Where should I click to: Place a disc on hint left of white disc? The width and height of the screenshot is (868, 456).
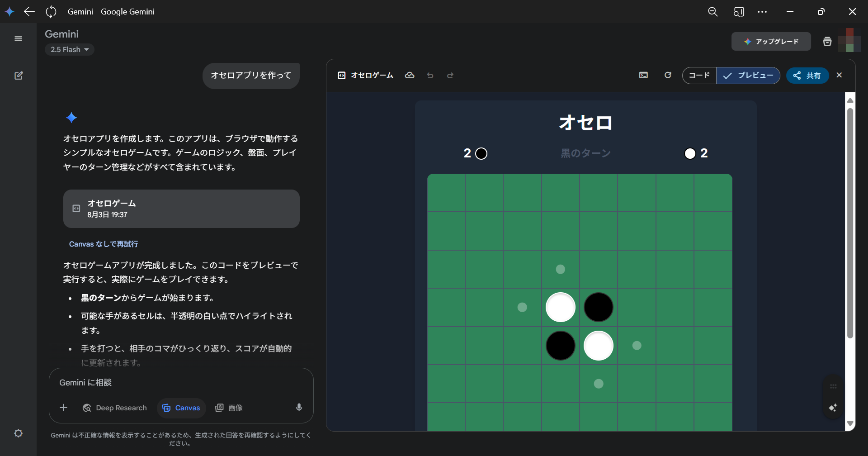522,307
